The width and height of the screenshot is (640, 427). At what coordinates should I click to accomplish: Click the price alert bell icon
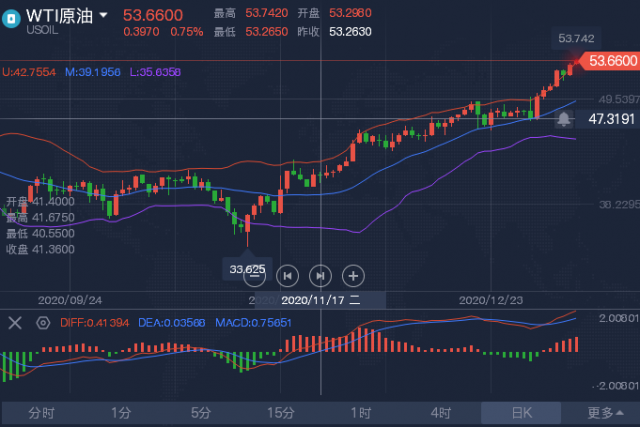tap(564, 119)
